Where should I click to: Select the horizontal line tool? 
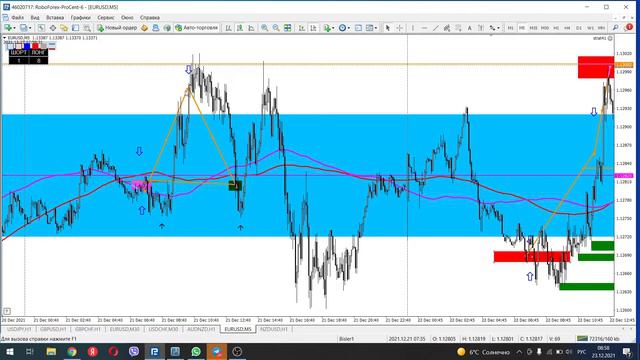pyautogui.click(x=424, y=28)
